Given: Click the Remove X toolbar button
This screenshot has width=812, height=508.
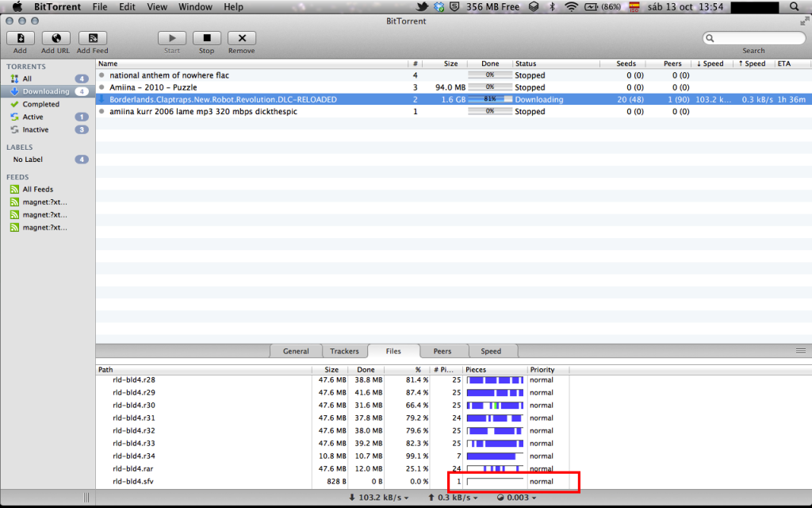Looking at the screenshot, I should click(242, 38).
